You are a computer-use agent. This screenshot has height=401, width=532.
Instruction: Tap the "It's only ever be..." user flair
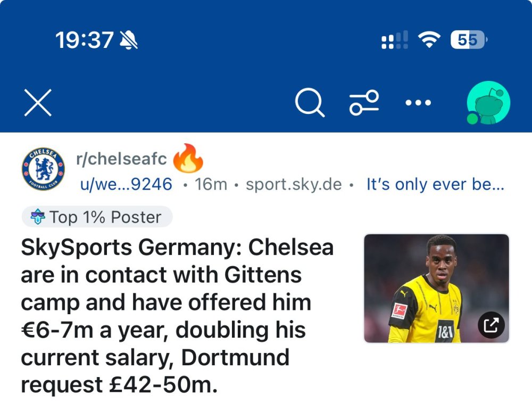pos(435,184)
